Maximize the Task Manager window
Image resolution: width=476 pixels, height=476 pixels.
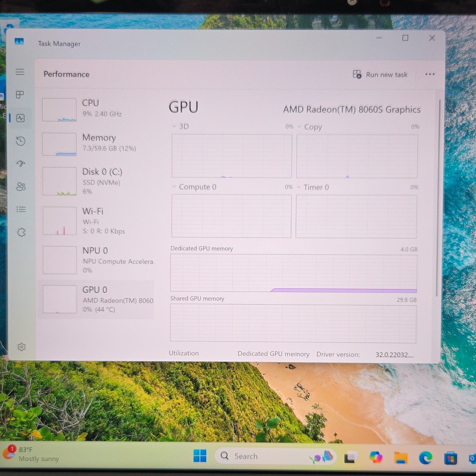[405, 38]
